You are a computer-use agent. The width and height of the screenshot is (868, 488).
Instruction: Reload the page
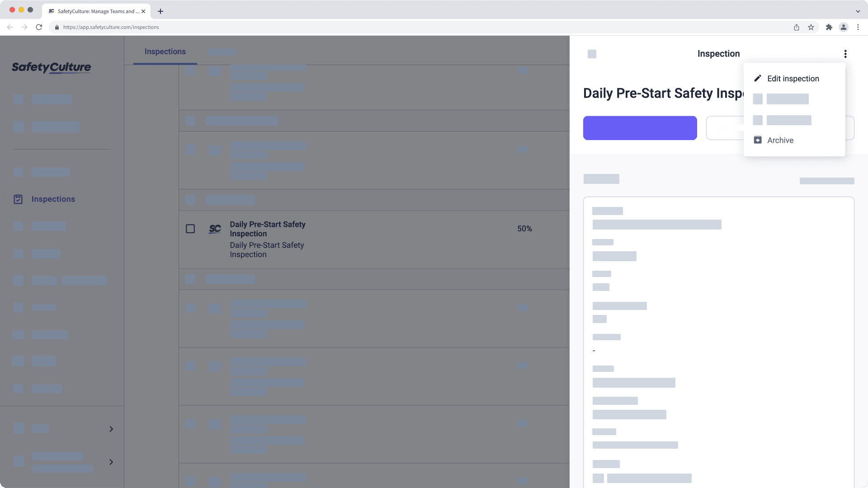click(x=39, y=27)
